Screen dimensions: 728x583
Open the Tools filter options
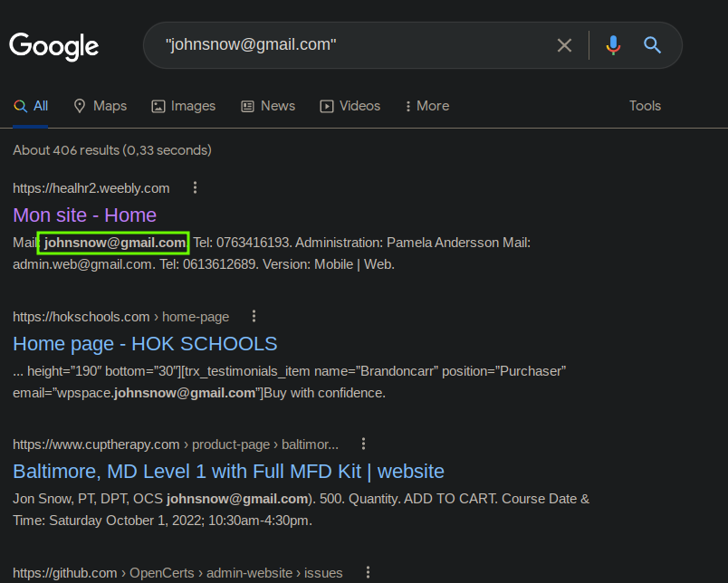coord(645,106)
